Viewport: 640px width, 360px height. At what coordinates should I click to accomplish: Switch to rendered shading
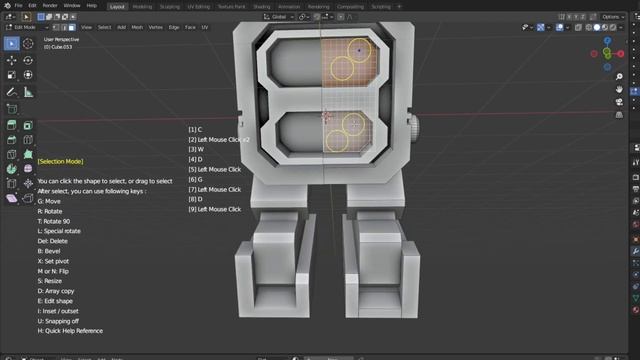click(612, 27)
